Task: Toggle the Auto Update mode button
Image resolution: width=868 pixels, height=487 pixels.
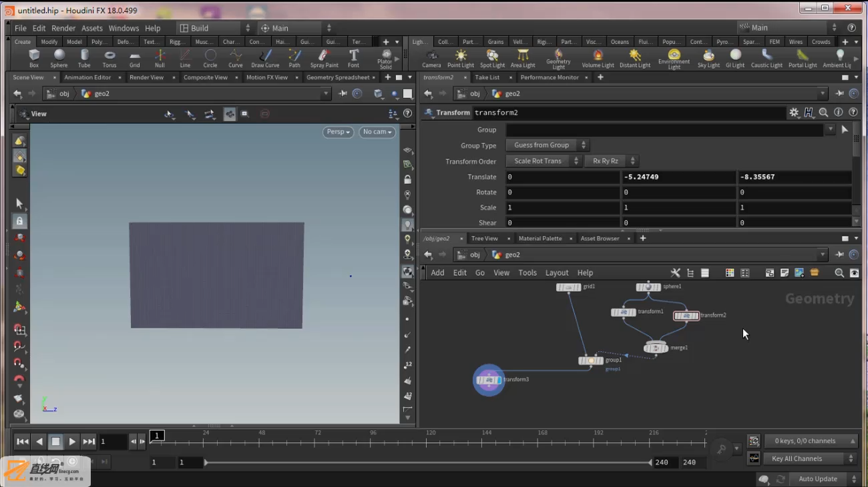Action: click(x=817, y=479)
